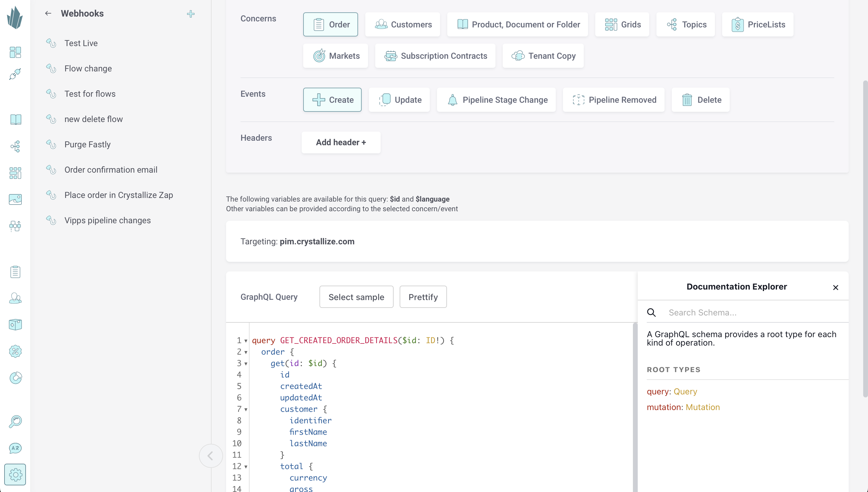Image resolution: width=868 pixels, height=492 pixels.
Task: Select the Subscription Contracts concern
Action: coord(435,56)
